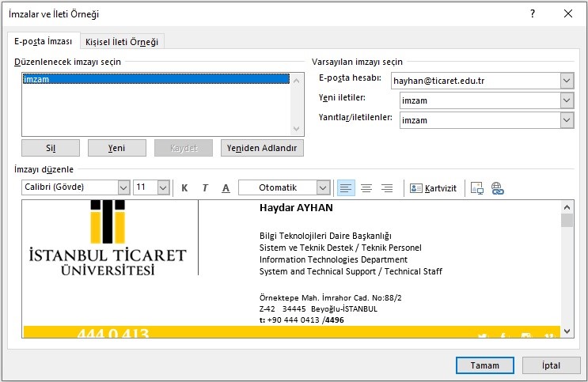Center the signature text
Screen dimensions: 588x382
click(x=366, y=187)
